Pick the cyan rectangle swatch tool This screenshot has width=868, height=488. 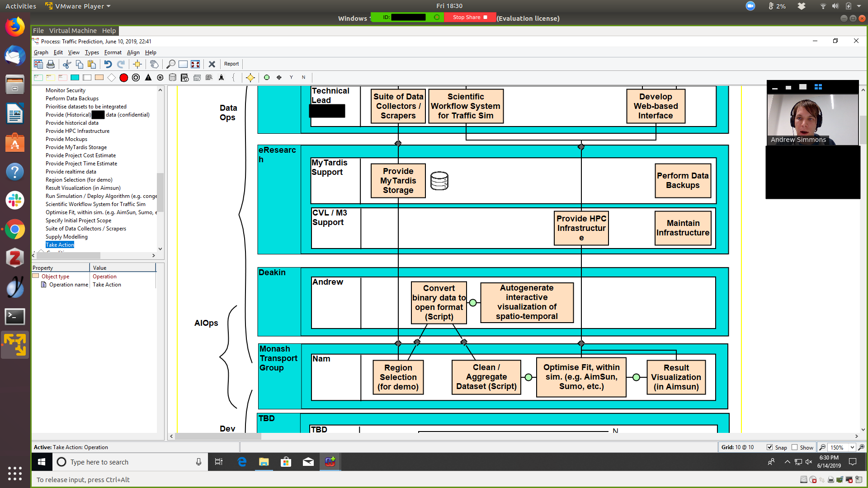[75, 78]
